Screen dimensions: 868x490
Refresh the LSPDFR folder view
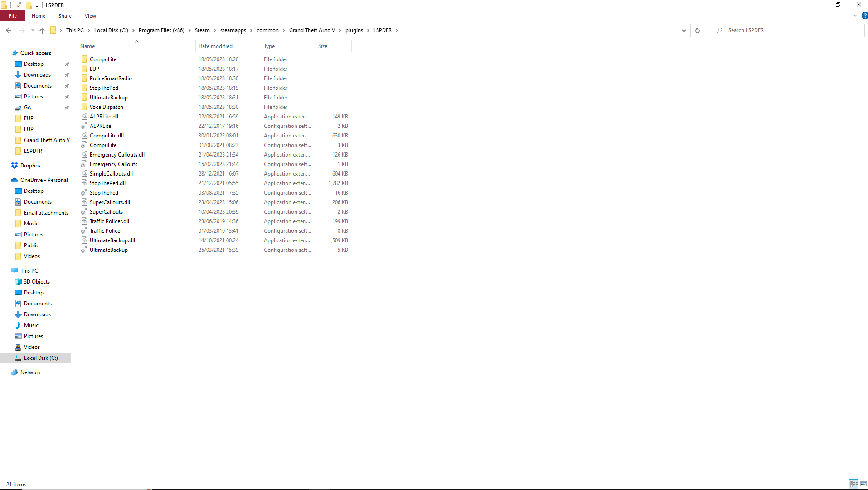coord(698,30)
